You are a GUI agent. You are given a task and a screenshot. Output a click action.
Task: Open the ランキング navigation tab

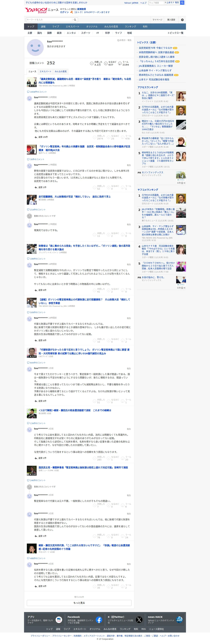[x=131, y=27]
